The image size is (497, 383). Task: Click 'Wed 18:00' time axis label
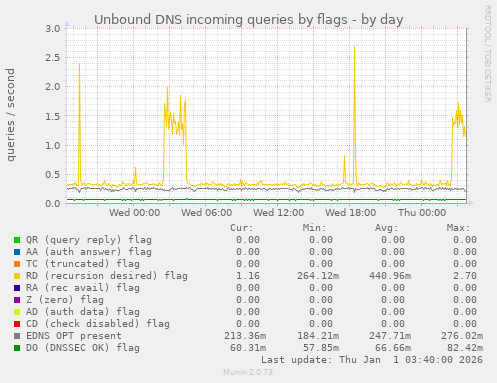tap(350, 213)
